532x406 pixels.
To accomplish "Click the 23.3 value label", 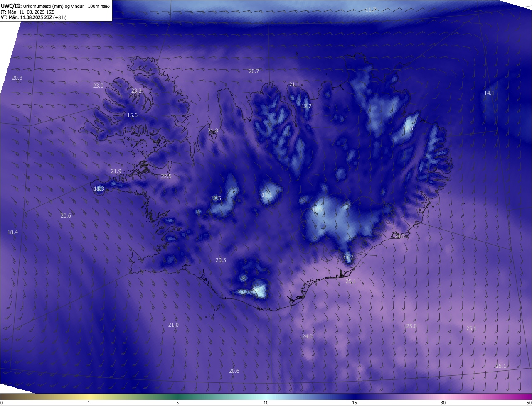I will (x=136, y=90).
